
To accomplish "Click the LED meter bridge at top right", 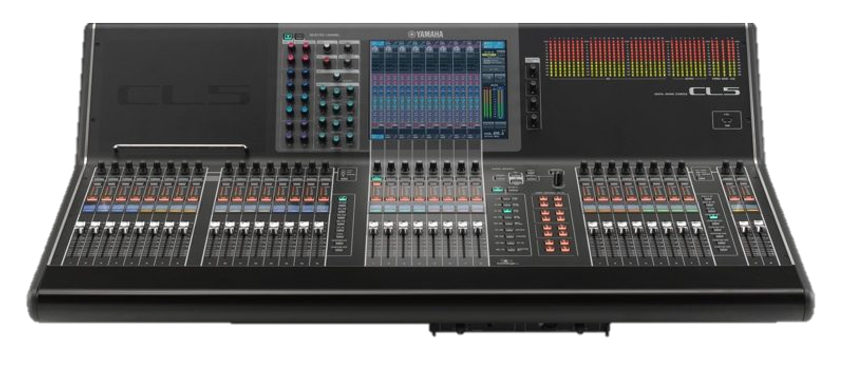I will [x=643, y=57].
